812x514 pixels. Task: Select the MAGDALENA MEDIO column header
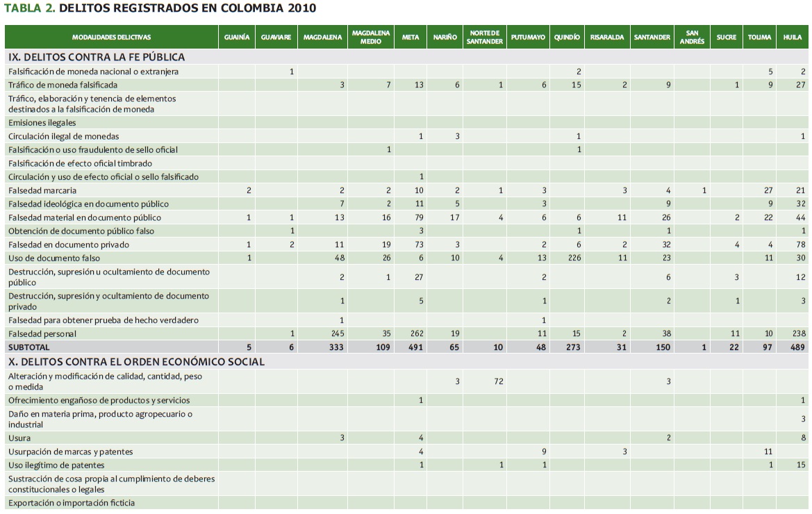[371, 38]
